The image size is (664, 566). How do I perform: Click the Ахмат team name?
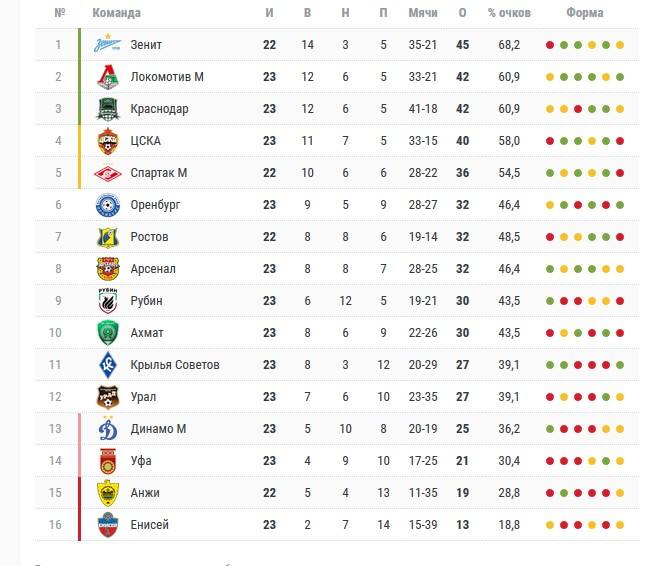[147, 333]
